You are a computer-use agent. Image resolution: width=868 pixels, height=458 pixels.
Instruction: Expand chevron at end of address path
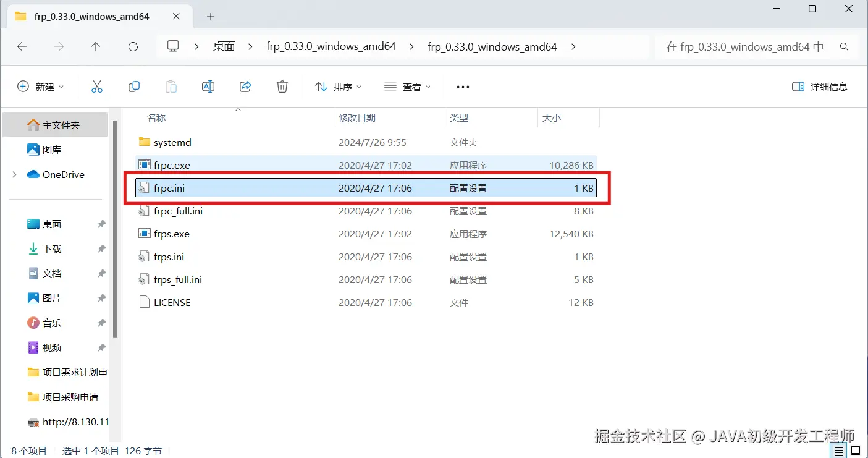pyautogui.click(x=573, y=46)
